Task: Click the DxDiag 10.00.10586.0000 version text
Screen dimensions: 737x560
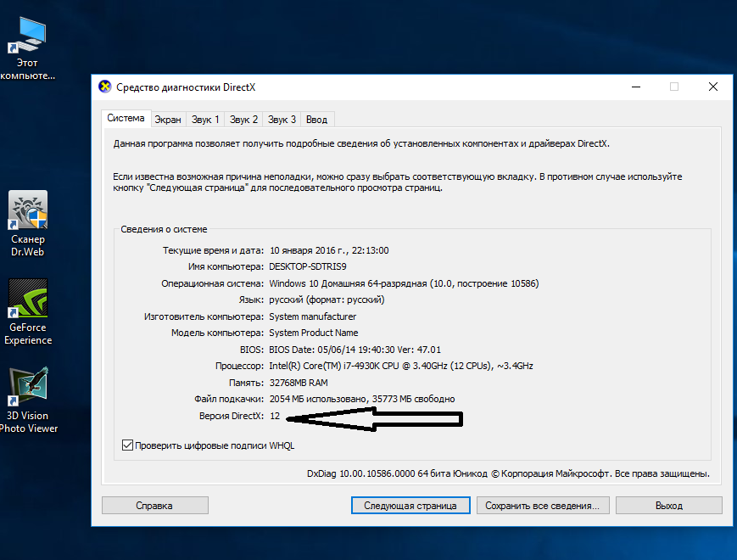Action: coord(508,473)
